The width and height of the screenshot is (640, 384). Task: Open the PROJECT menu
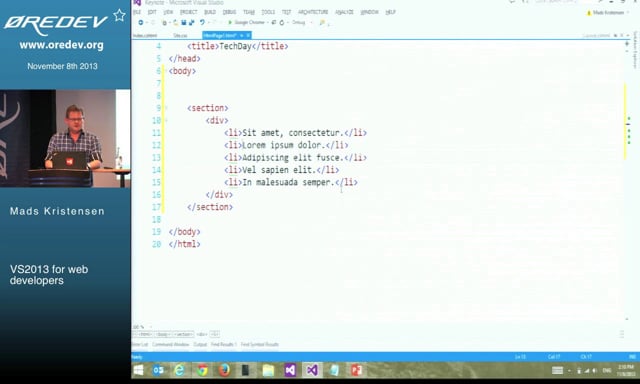click(x=189, y=12)
